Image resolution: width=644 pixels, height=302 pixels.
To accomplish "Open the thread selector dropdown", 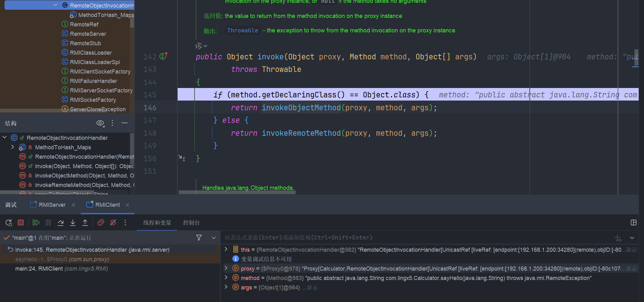I will point(214,238).
